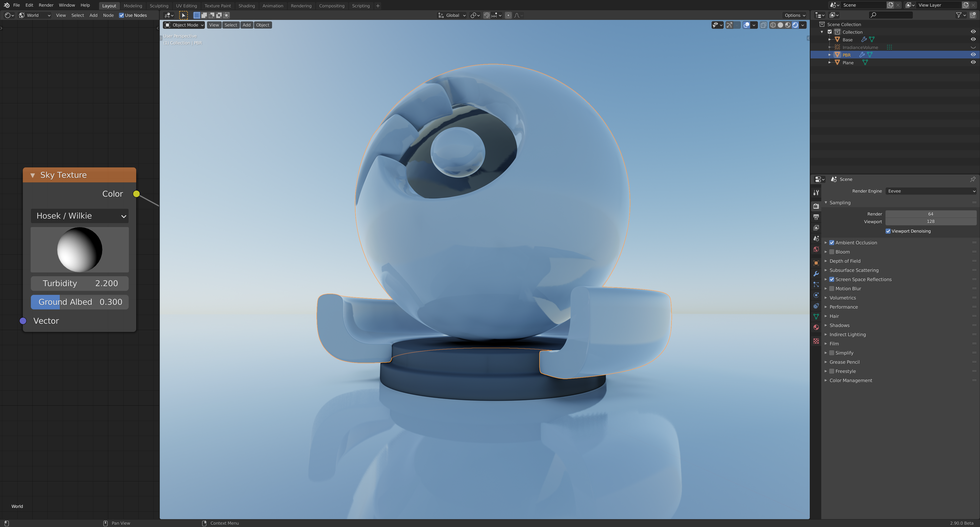The width and height of the screenshot is (980, 527).
Task: Open the Material properties tab icon
Action: pos(816,327)
